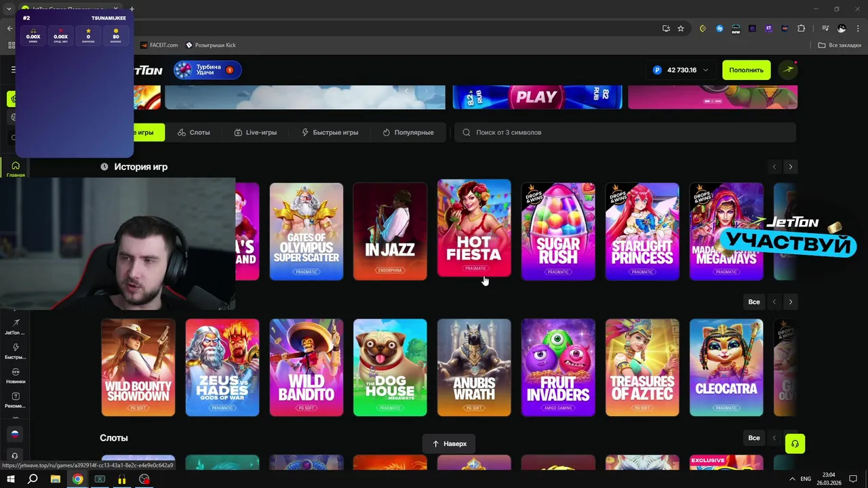Screen dimensions: 868x488
Task: Open Быстрые games in sidebar
Action: tap(15, 351)
